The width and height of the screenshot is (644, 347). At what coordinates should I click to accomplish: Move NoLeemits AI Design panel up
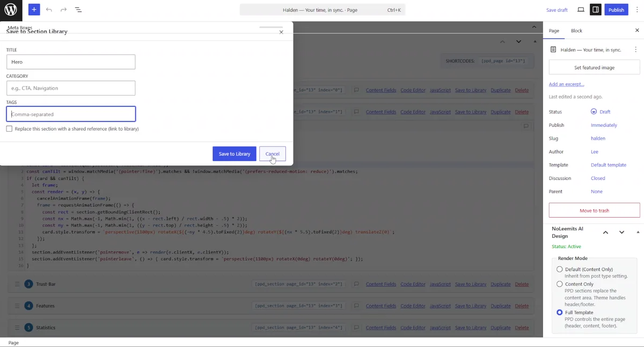[605, 232]
